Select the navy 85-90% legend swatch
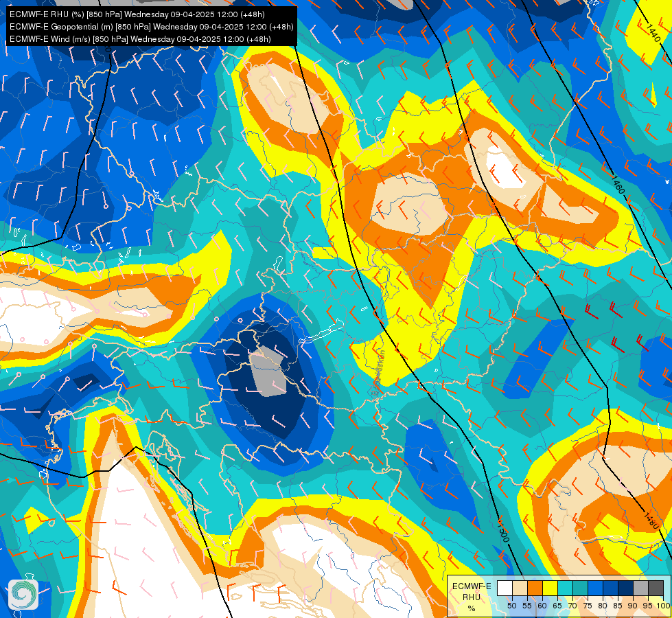 [626, 588]
